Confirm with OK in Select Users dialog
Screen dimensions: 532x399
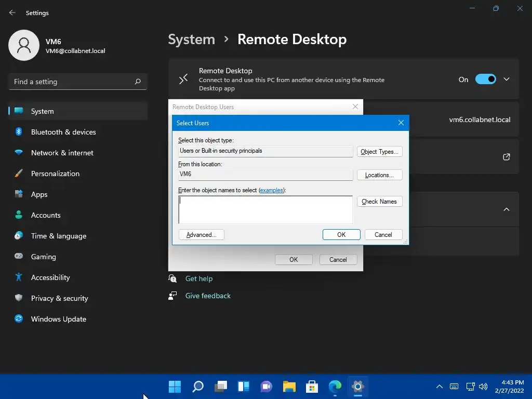point(341,235)
